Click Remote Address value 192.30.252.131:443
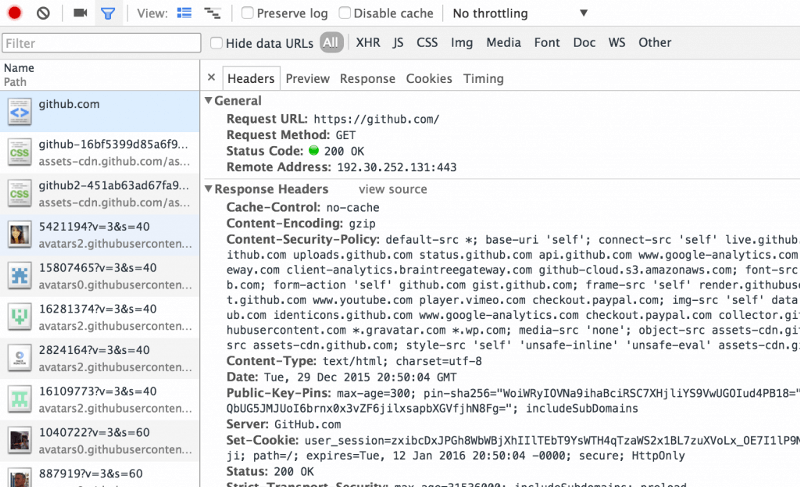Image resolution: width=800 pixels, height=487 pixels. point(397,167)
